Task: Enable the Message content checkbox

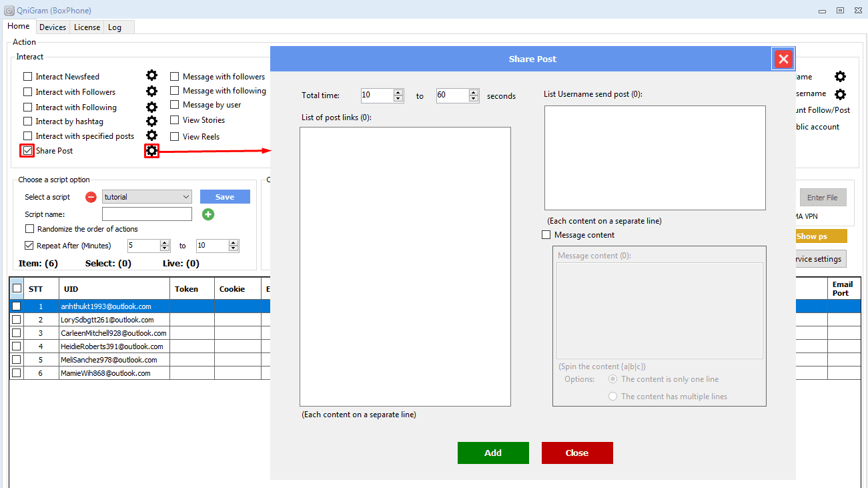Action: (546, 235)
